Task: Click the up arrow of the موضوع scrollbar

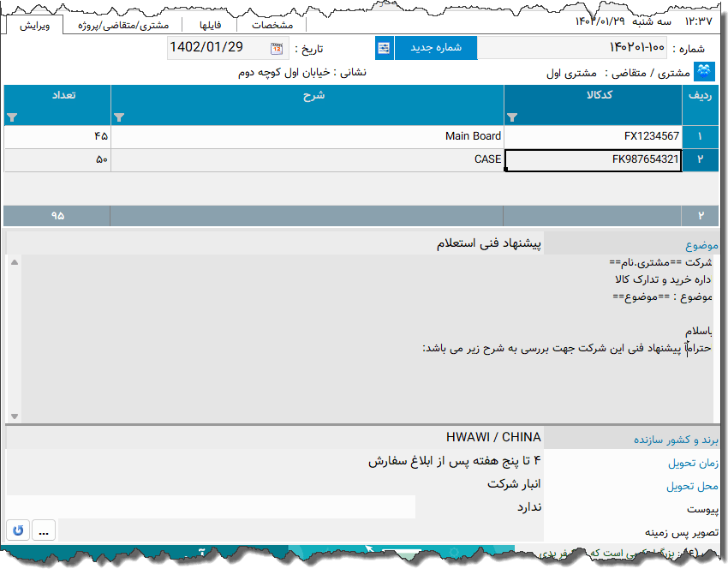Action: [14, 261]
